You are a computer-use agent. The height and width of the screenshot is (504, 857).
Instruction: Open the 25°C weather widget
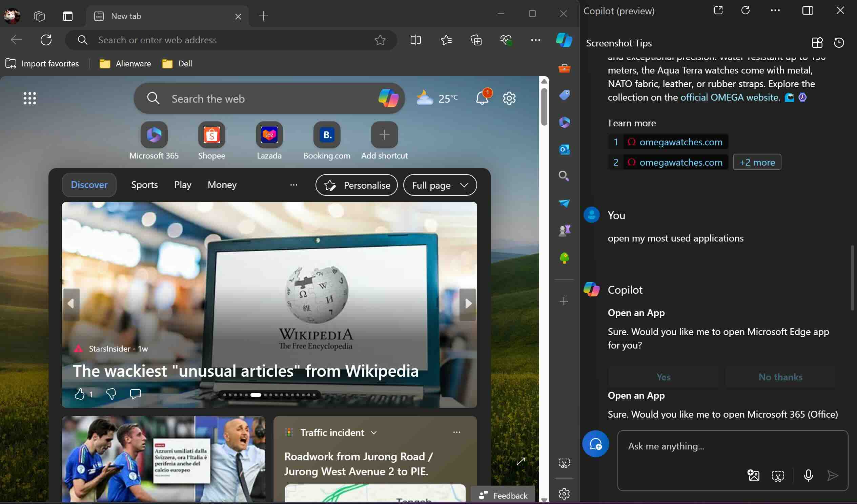pyautogui.click(x=437, y=98)
